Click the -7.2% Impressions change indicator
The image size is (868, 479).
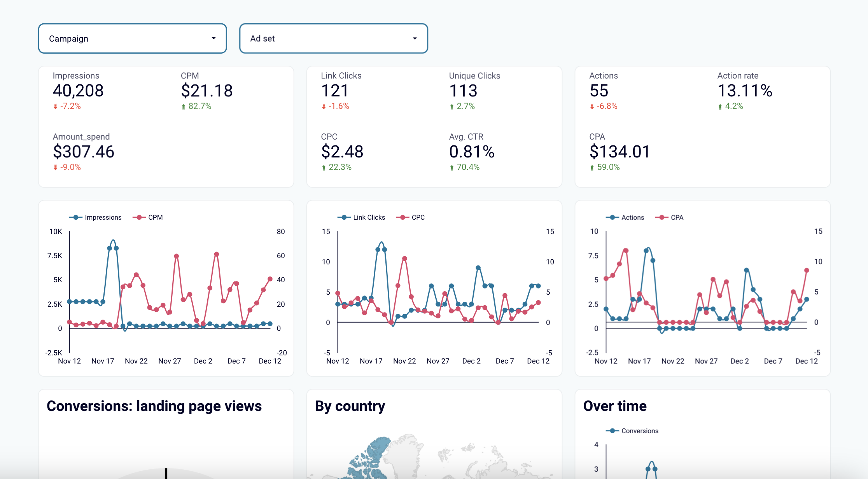click(67, 106)
